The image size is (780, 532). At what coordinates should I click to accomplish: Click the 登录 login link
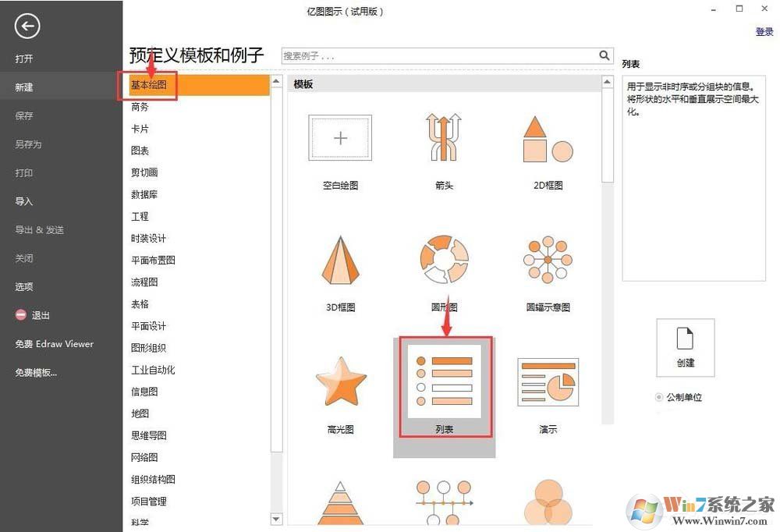(764, 31)
